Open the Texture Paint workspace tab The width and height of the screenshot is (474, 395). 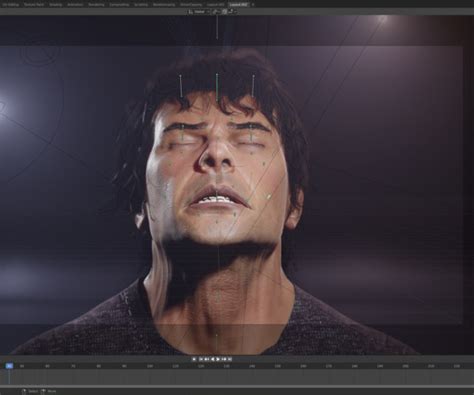[x=34, y=5]
